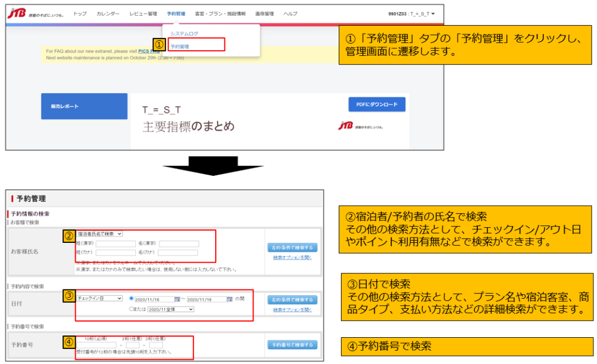Screen dimensions: 597x364
Task: Open 検索オプションを開く link under customer search
Action: click(x=292, y=257)
